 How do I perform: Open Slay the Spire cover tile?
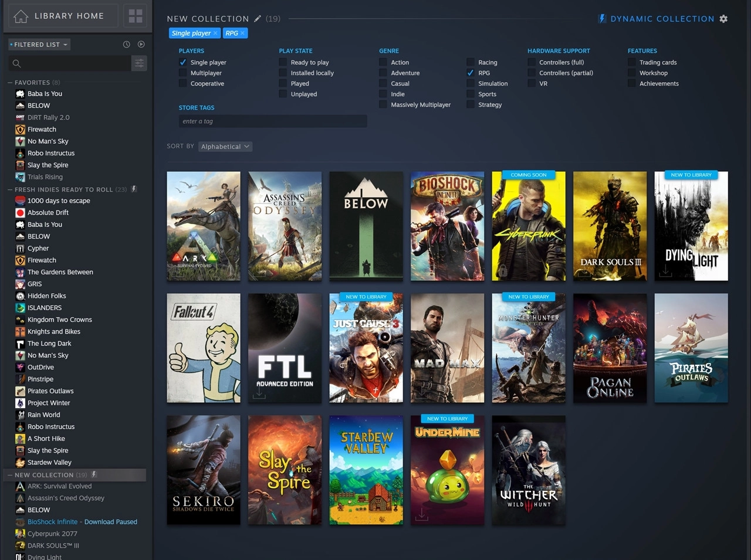tap(285, 470)
